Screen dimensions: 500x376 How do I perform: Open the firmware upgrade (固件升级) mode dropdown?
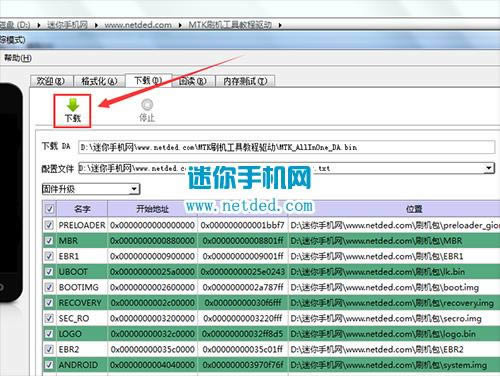[x=91, y=189]
